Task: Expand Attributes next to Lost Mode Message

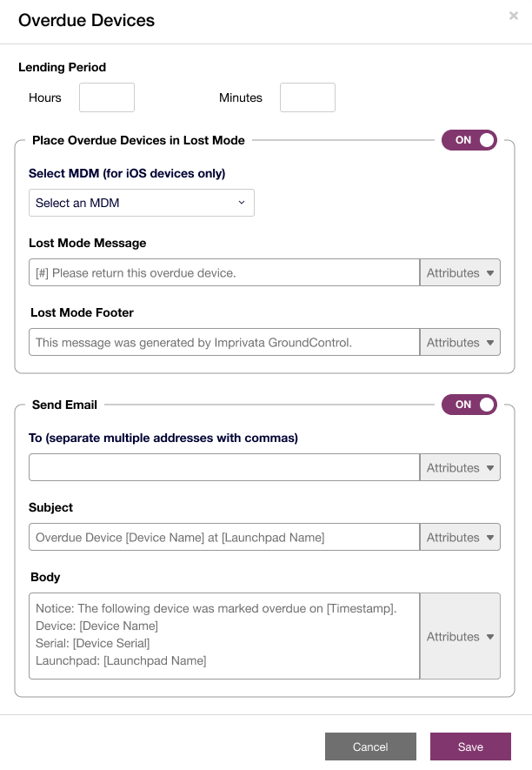Action: coord(460,272)
